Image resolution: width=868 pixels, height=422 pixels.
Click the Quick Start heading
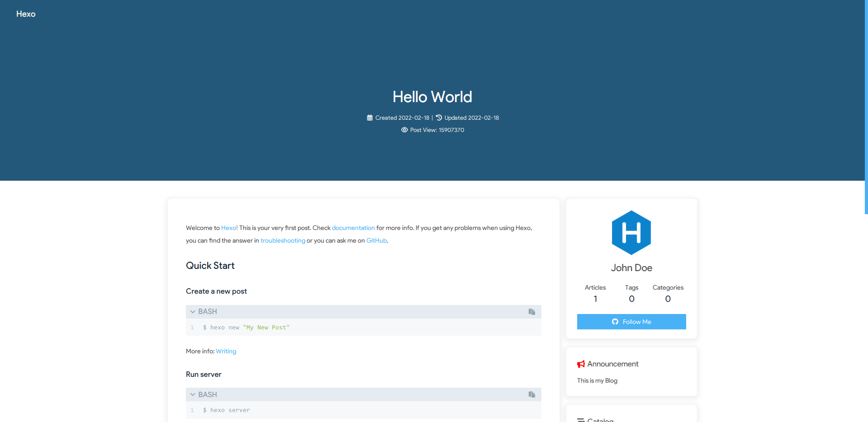pyautogui.click(x=210, y=266)
